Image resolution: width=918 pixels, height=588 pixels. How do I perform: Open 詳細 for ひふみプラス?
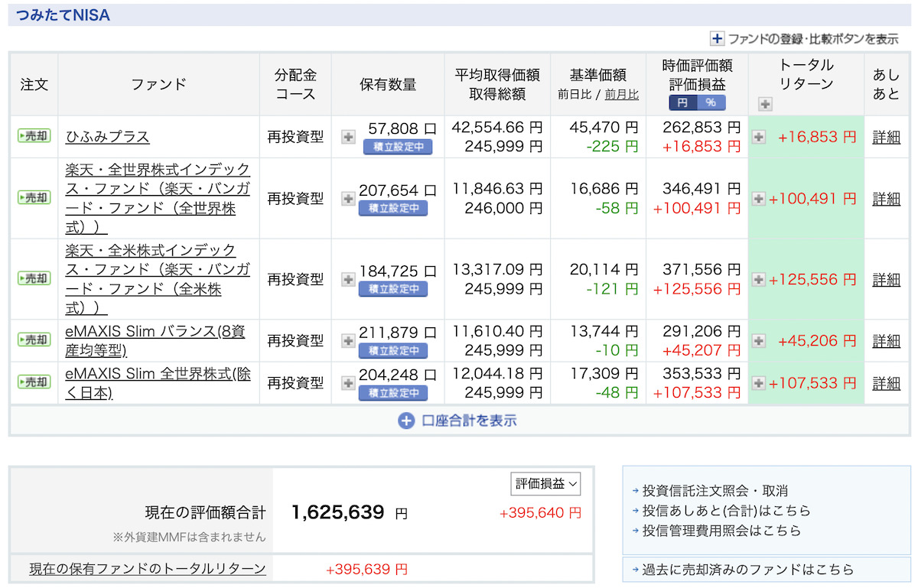[x=887, y=138]
